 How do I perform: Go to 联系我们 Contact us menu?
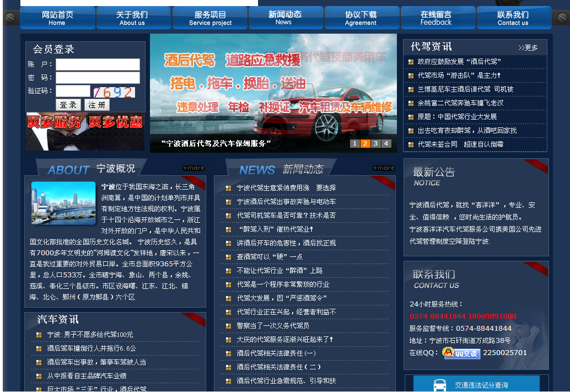(x=513, y=18)
